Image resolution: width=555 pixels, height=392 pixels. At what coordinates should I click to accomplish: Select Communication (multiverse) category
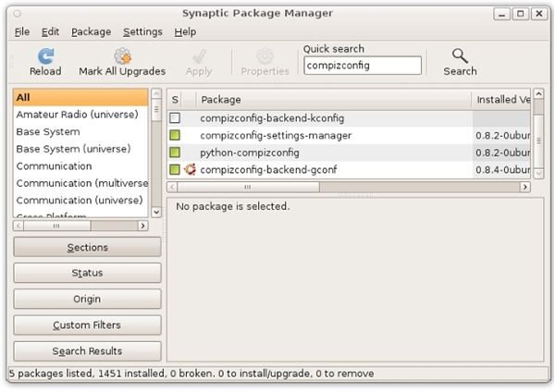pyautogui.click(x=80, y=183)
